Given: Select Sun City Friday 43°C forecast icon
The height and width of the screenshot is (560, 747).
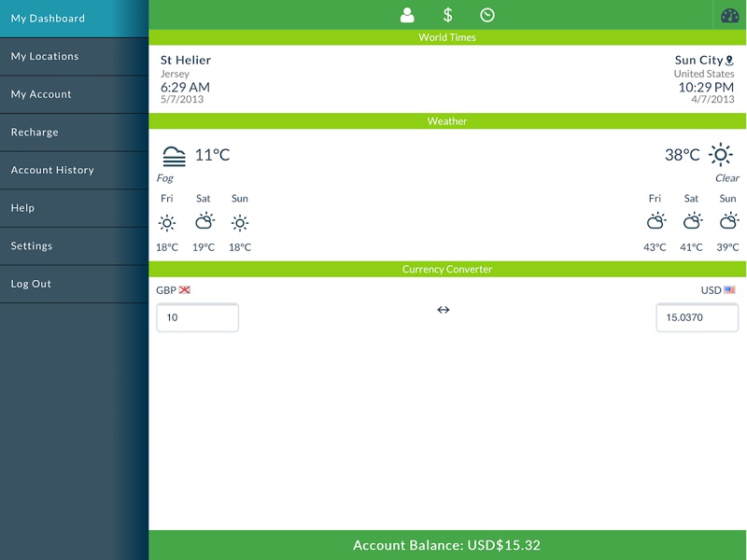Looking at the screenshot, I should tap(656, 221).
